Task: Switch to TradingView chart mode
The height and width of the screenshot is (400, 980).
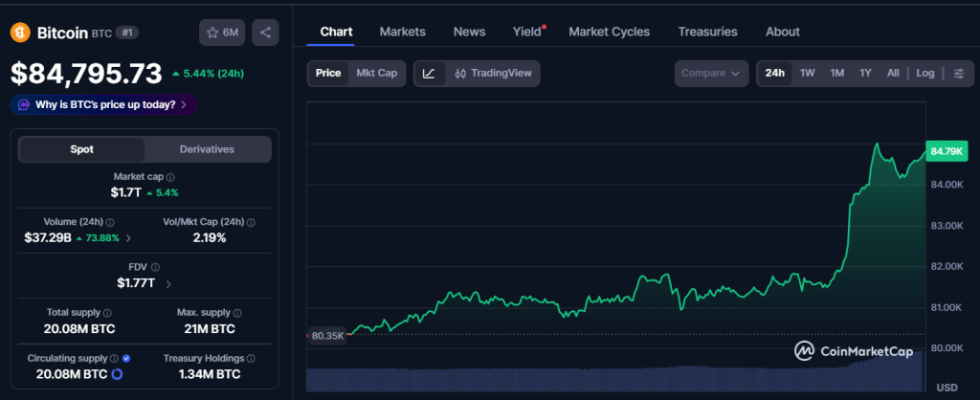Action: [493, 73]
